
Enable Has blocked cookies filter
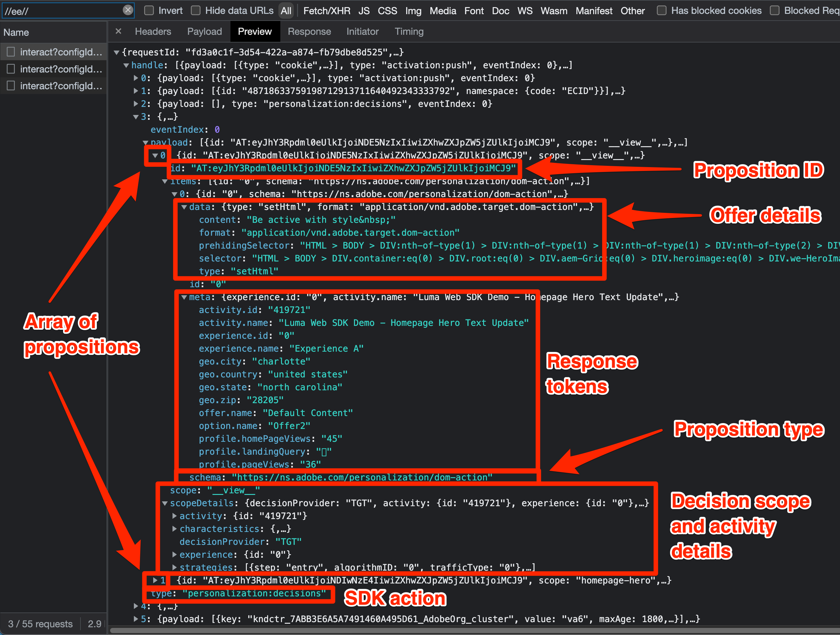[x=661, y=11]
